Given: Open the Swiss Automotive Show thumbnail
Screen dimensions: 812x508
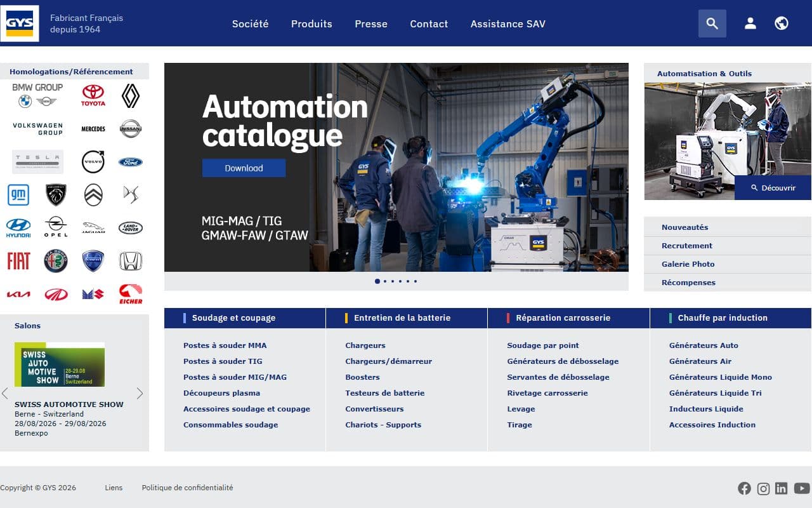Looking at the screenshot, I should (x=60, y=364).
